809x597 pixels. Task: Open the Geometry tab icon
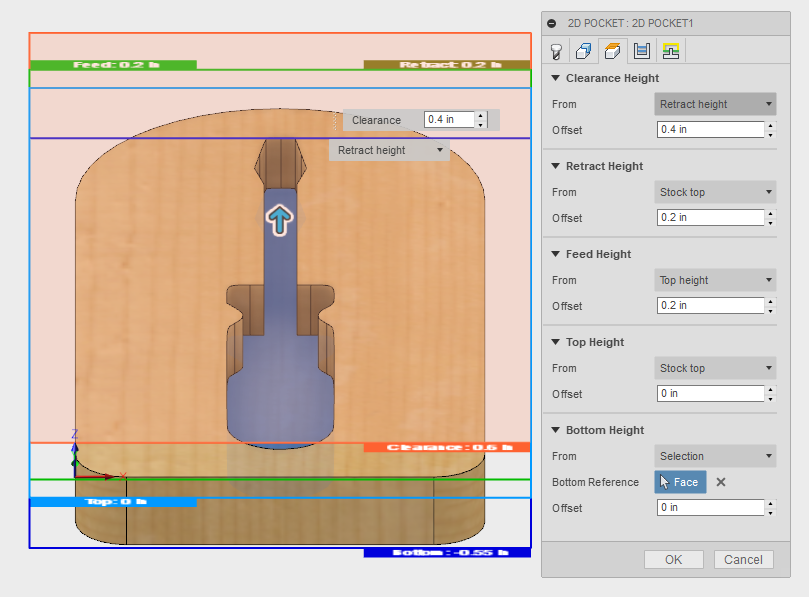click(584, 51)
